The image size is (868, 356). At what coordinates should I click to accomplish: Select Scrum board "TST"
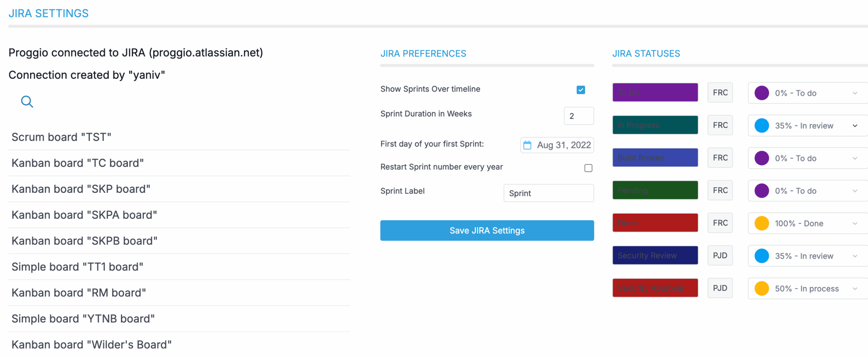pos(179,137)
